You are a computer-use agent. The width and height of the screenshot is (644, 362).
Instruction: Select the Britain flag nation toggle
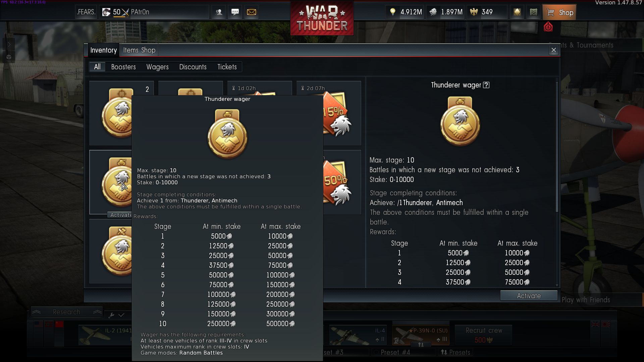click(595, 324)
